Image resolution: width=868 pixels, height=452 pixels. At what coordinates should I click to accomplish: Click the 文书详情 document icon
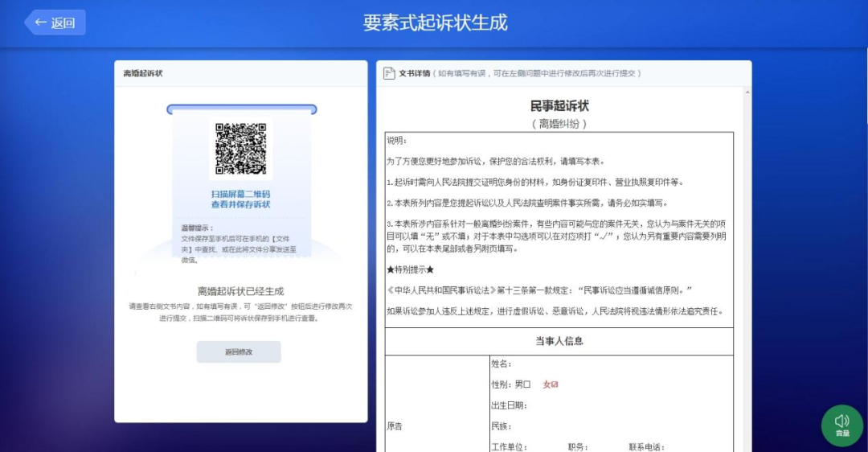389,73
